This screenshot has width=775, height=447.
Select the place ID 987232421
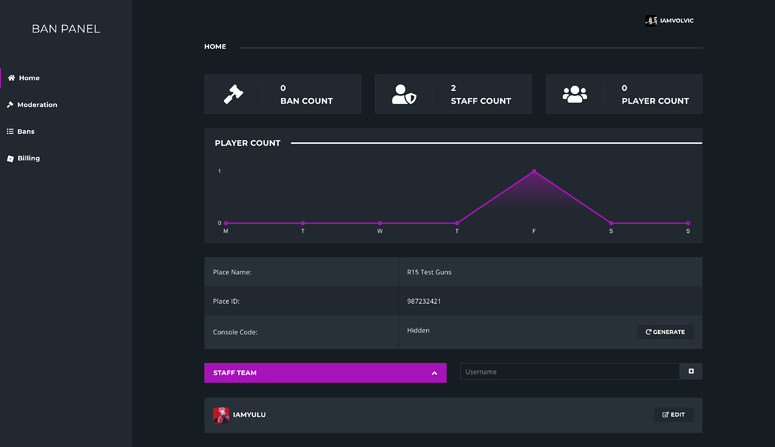tap(424, 301)
